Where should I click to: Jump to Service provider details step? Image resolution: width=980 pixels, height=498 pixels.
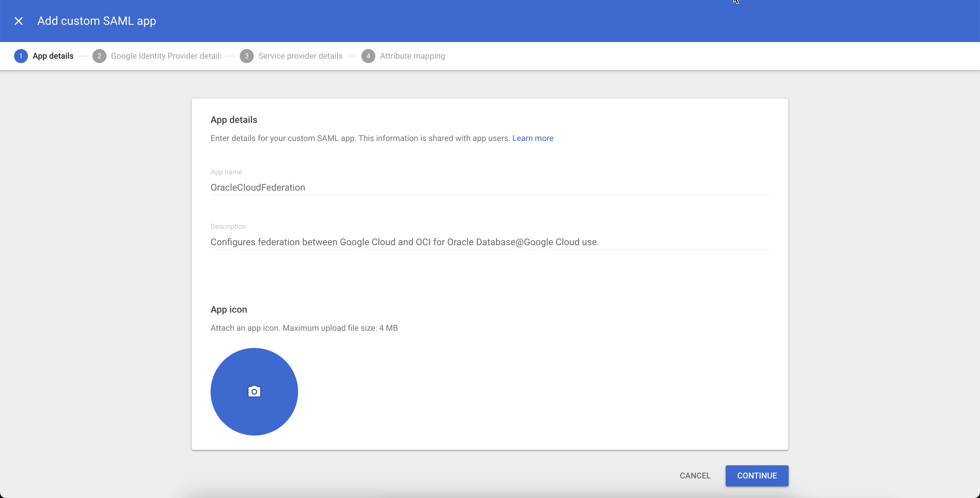coord(300,55)
